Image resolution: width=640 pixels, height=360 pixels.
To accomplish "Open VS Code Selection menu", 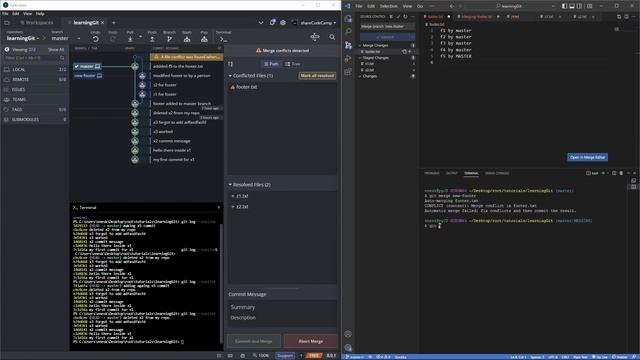I will click(x=389, y=6).
